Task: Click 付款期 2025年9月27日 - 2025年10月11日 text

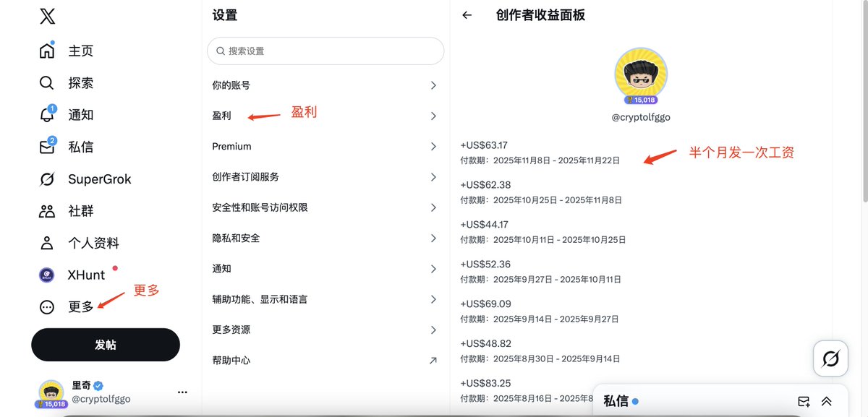Action: click(x=540, y=280)
